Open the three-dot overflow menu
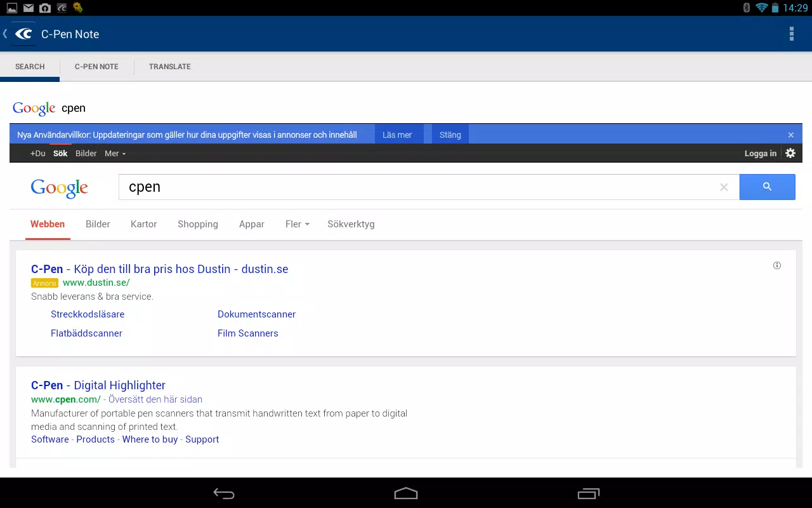Viewport: 812px width, 508px height. pos(791,34)
